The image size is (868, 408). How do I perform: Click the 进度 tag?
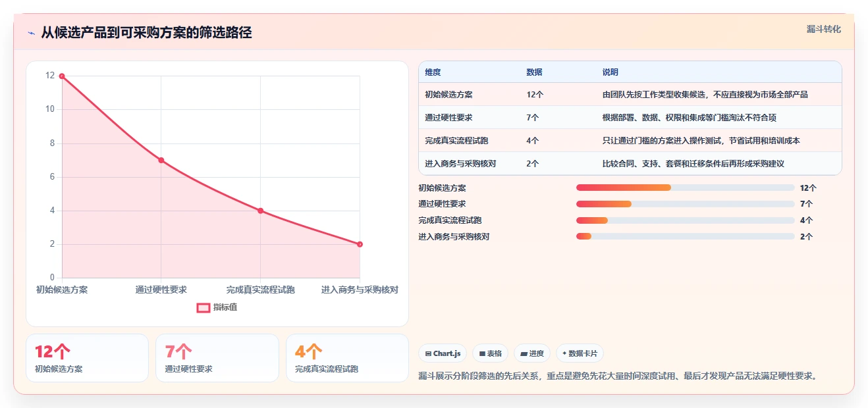pyautogui.click(x=532, y=353)
